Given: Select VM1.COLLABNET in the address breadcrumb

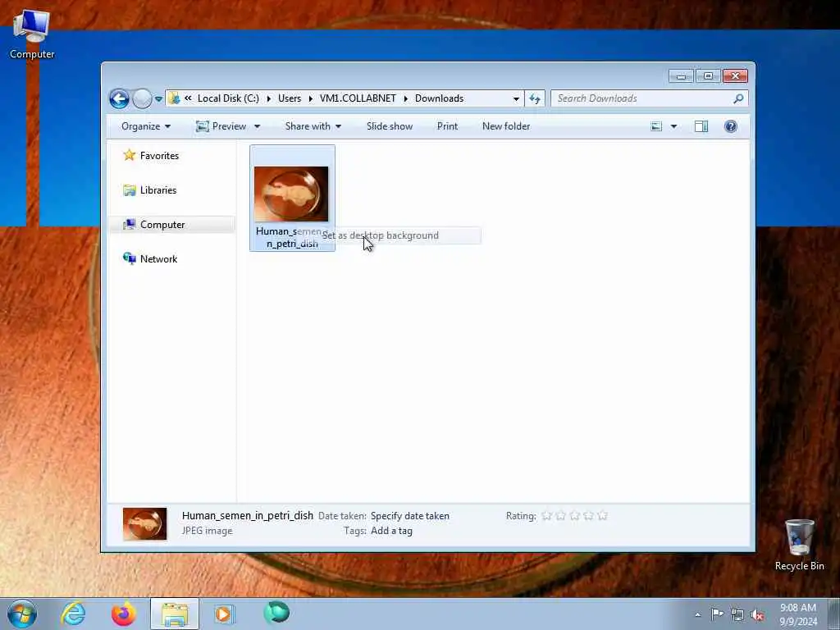Looking at the screenshot, I should pos(358,98).
